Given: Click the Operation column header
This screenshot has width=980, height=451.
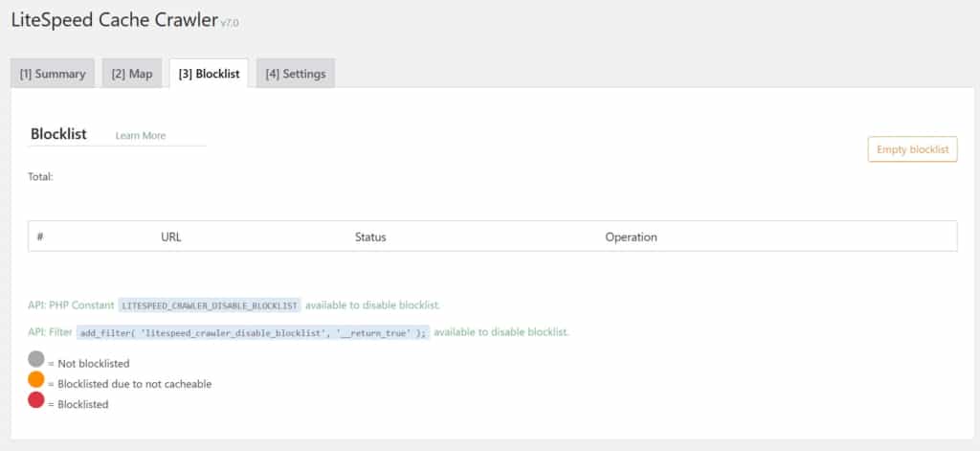Looking at the screenshot, I should click(x=632, y=237).
